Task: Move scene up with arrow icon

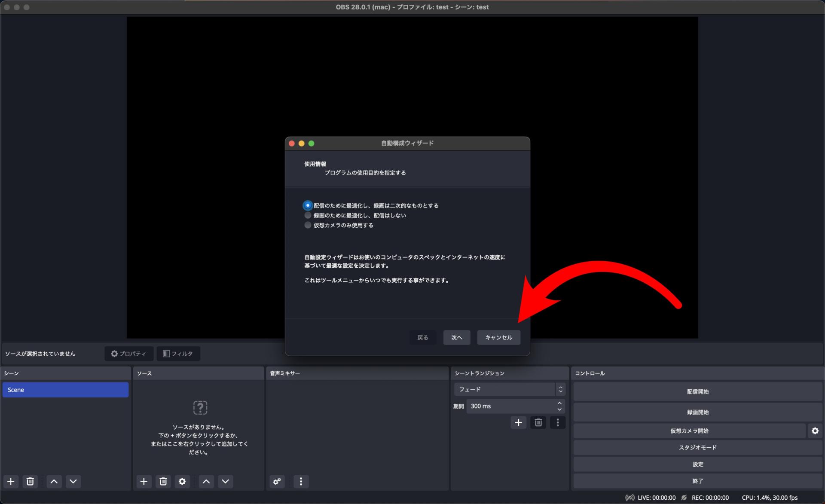Action: coord(54,481)
